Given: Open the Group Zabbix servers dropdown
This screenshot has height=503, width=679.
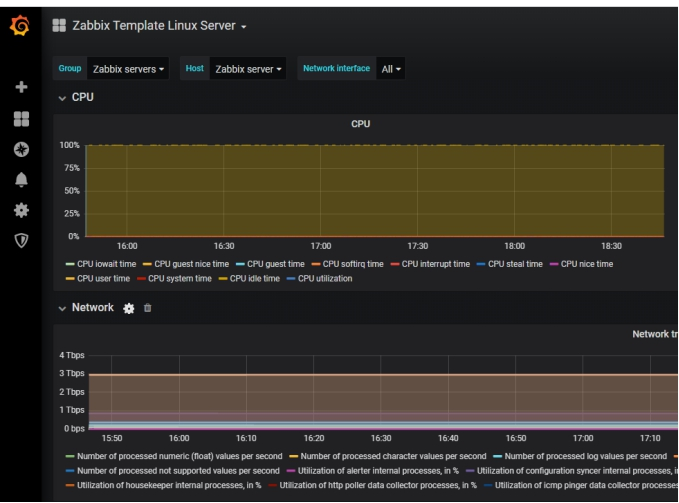Looking at the screenshot, I should (129, 68).
